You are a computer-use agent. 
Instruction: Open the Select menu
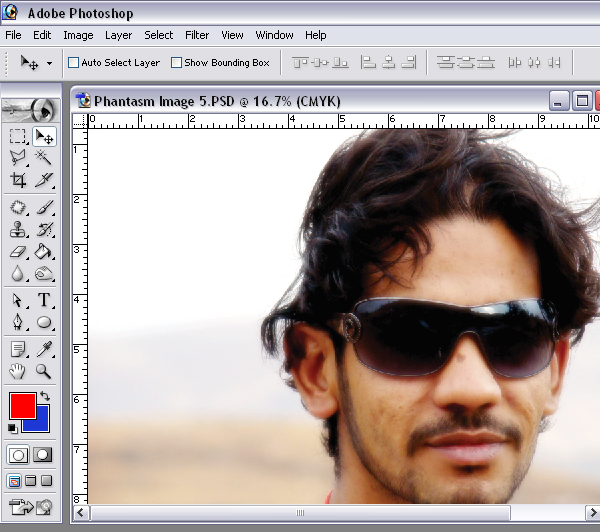158,35
